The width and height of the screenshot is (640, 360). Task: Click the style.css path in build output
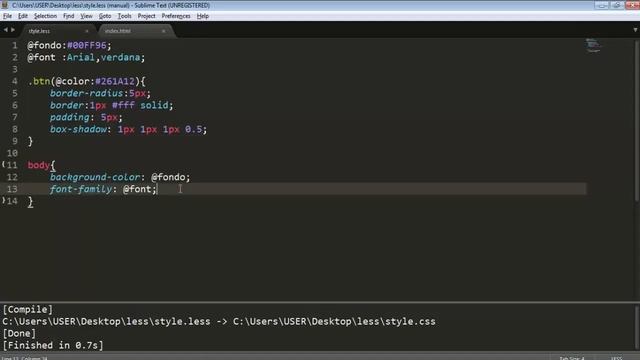(334, 322)
